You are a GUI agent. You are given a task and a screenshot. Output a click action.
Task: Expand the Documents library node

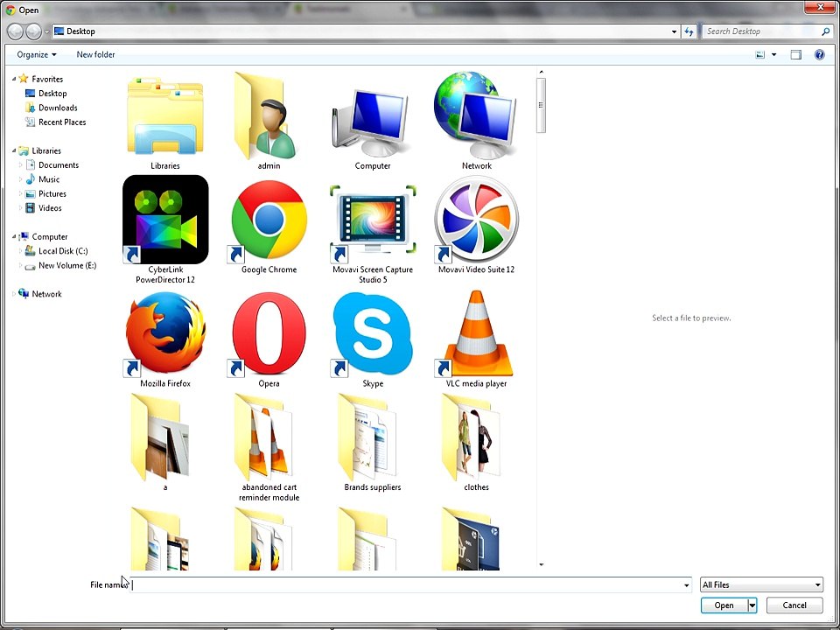tap(21, 165)
